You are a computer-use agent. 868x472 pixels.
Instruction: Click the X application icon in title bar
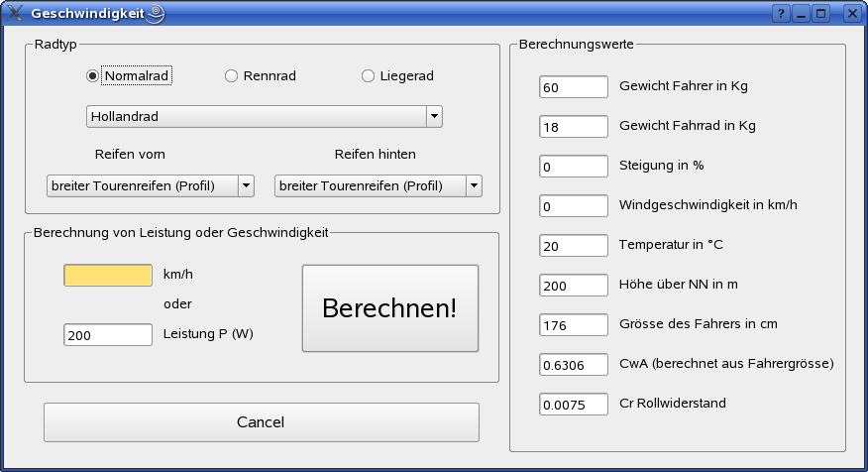coord(15,14)
